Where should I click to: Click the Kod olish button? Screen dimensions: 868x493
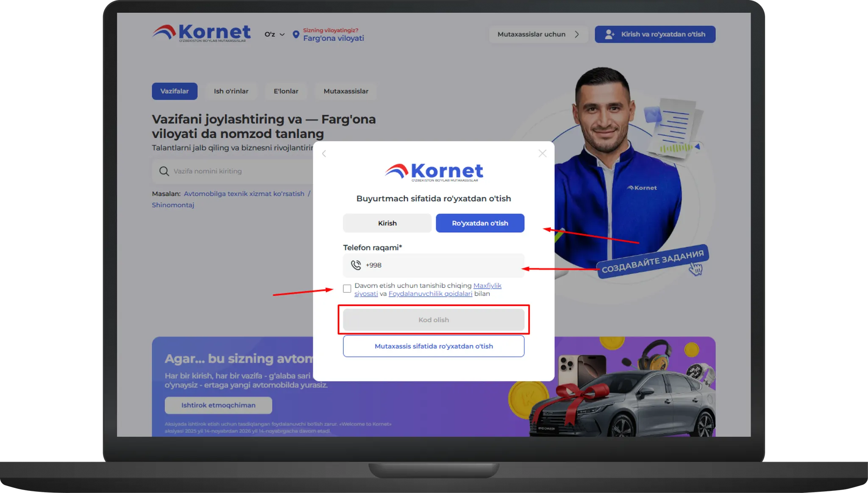(x=434, y=320)
